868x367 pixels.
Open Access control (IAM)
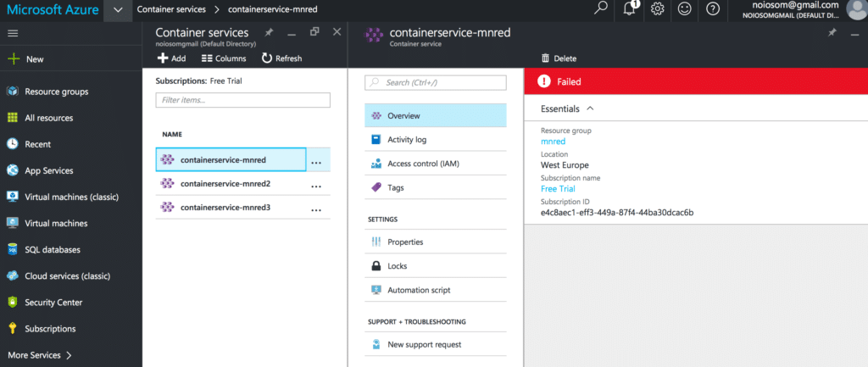click(435, 164)
